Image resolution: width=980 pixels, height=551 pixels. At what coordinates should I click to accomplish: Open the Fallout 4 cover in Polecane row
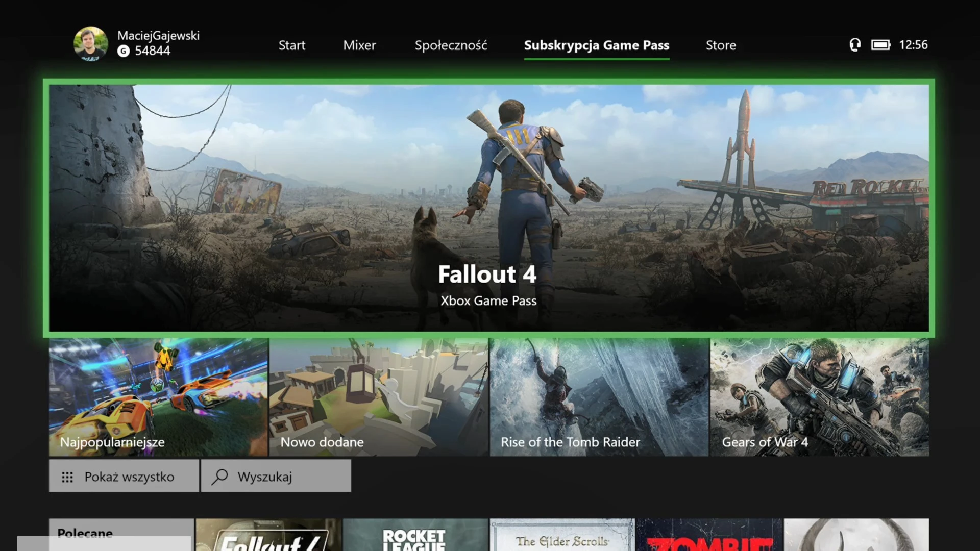click(x=268, y=535)
